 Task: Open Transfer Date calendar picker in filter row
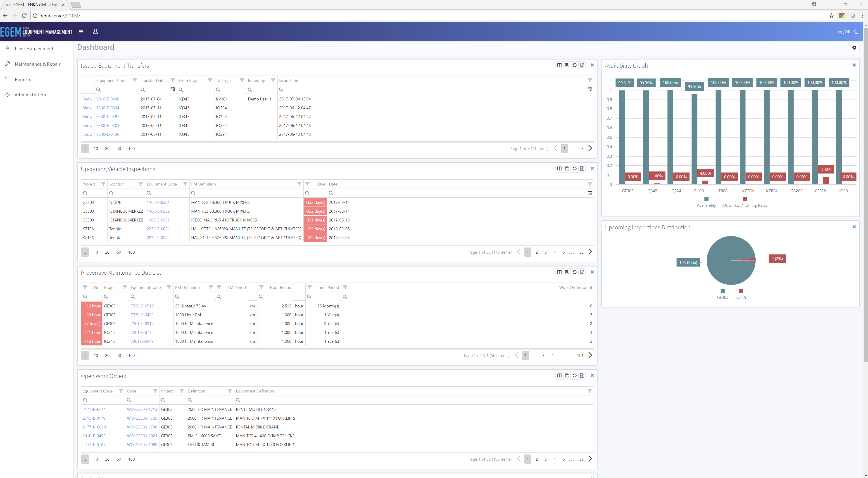tap(173, 90)
